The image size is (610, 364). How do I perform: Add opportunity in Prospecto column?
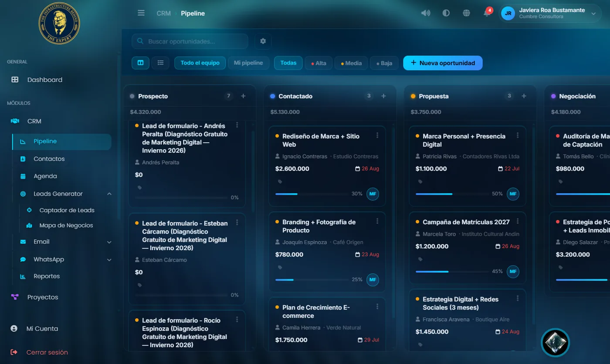243,96
